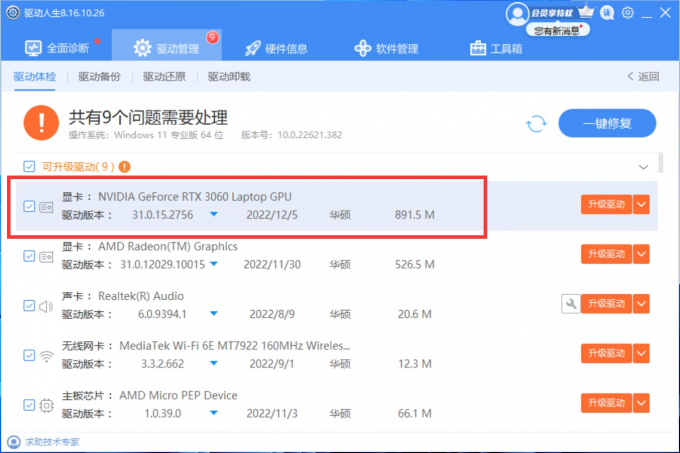Open version dropdown for 6.0.9394.1
The image size is (680, 453).
214,313
